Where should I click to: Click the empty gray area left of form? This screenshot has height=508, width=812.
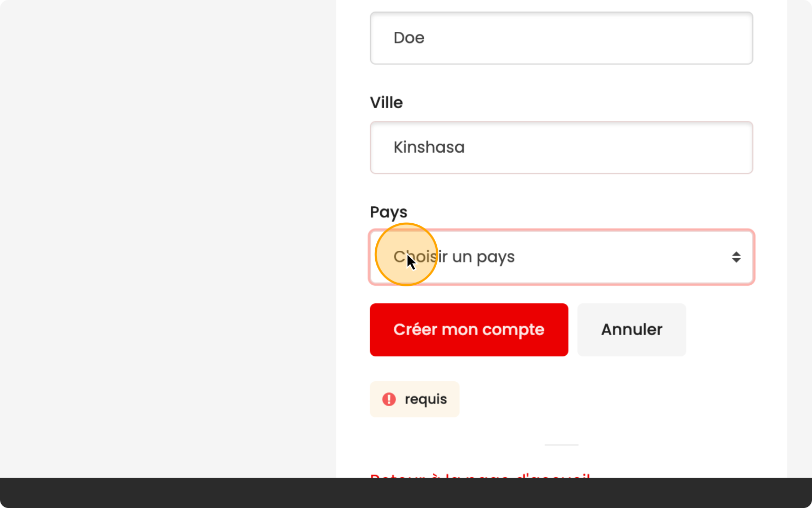(167, 239)
